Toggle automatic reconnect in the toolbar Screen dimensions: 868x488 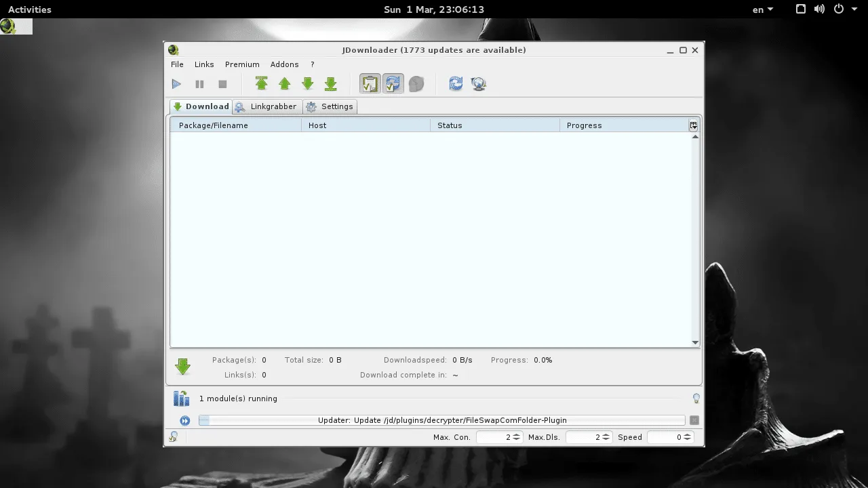(x=393, y=83)
